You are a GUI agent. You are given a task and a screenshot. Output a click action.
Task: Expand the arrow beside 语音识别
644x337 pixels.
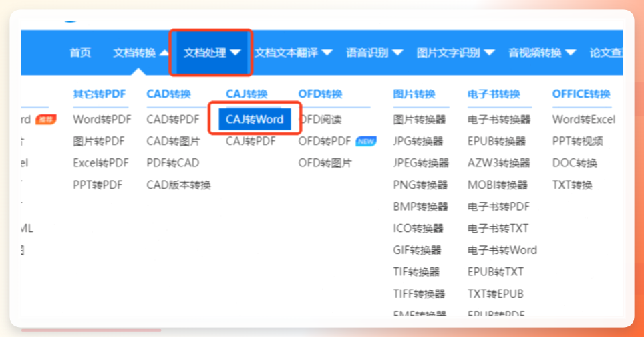tap(397, 53)
